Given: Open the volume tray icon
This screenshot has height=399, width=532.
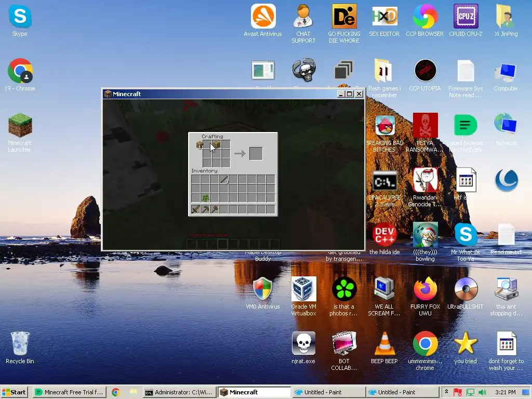Looking at the screenshot, I should pos(482,392).
